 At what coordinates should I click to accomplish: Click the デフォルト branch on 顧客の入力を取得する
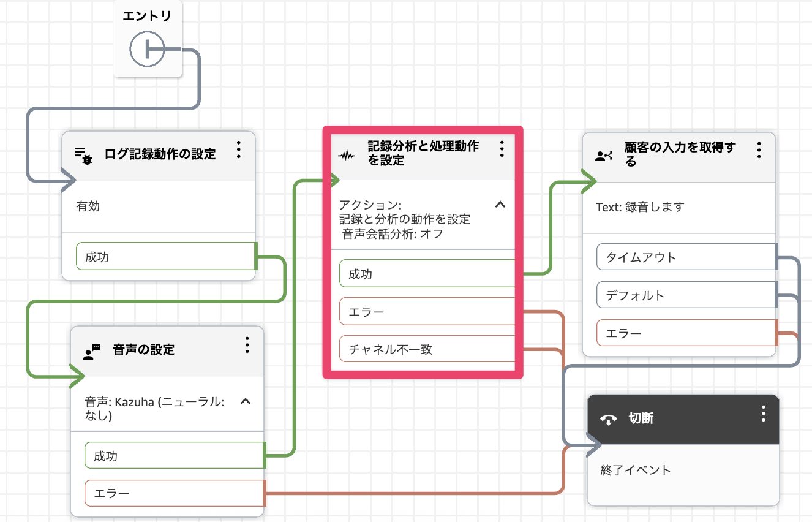pyautogui.click(x=685, y=295)
